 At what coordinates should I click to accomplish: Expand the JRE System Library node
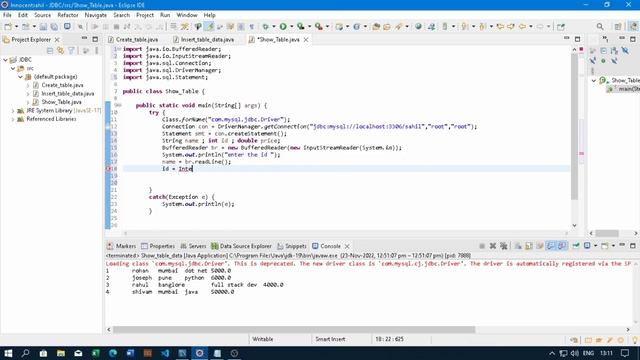pos(13,111)
